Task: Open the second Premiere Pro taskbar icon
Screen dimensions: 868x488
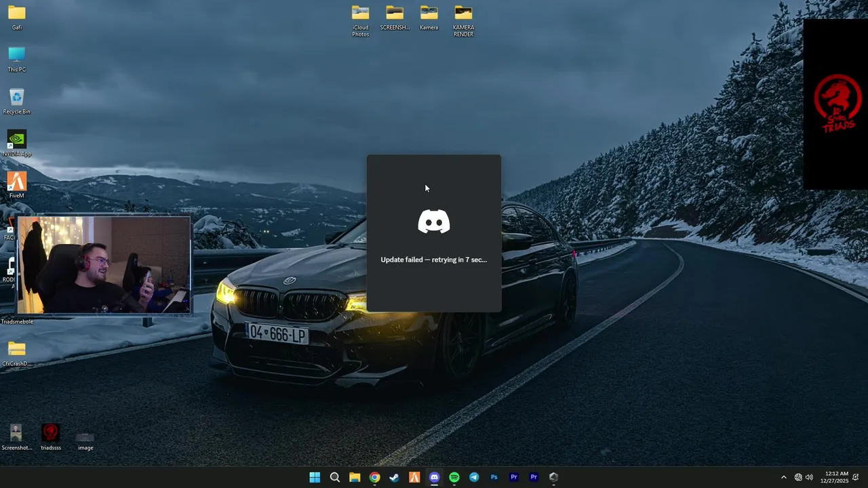Action: coord(534,477)
